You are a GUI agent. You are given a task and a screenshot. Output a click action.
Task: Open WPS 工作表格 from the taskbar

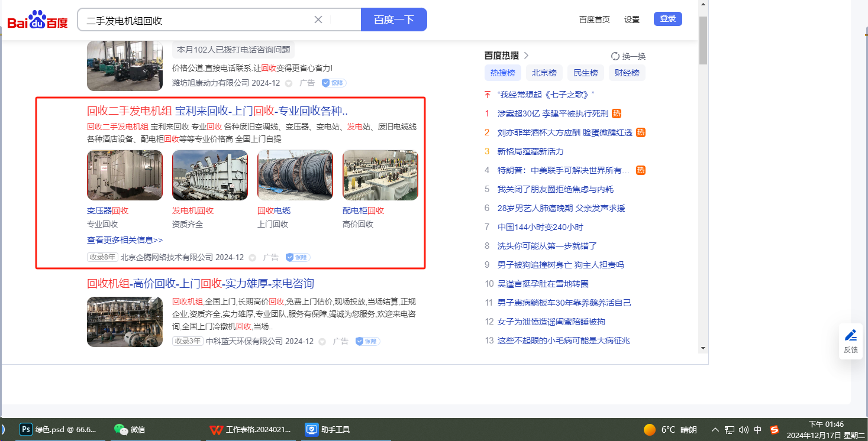coord(251,430)
